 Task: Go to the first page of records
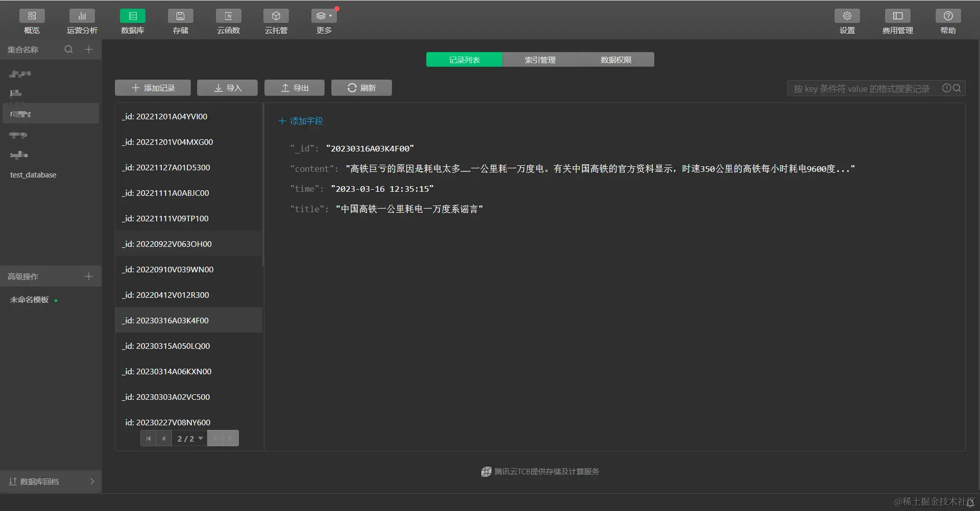click(x=149, y=438)
